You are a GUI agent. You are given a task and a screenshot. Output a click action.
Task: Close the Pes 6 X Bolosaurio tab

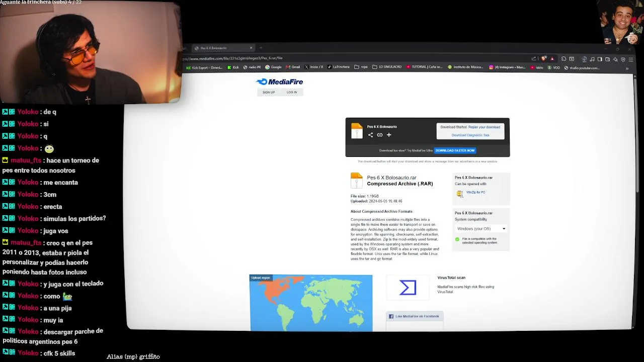coord(251,48)
